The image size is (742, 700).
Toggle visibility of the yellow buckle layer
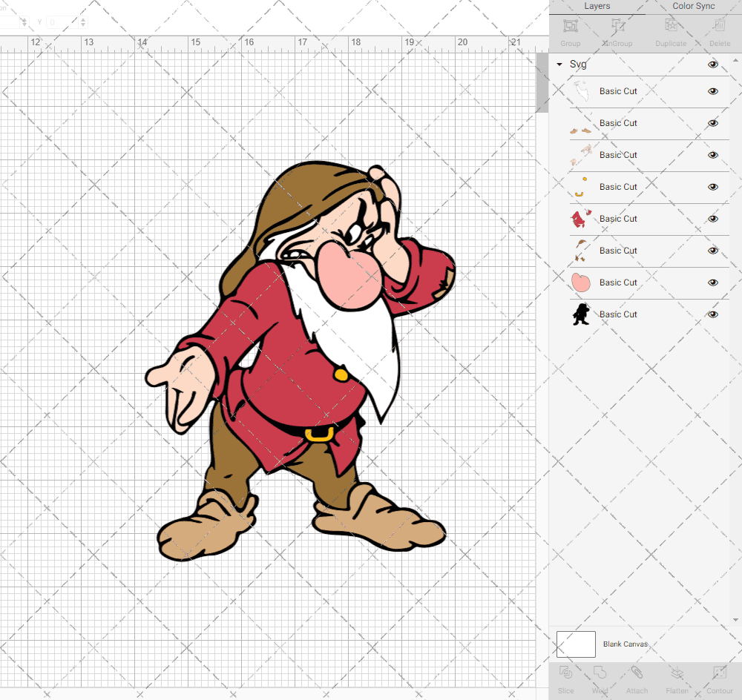point(712,187)
